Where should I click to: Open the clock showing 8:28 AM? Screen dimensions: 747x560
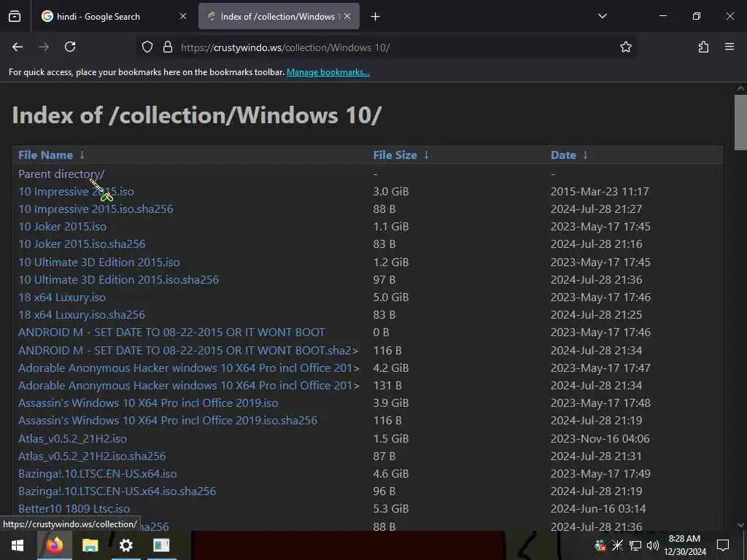pyautogui.click(x=685, y=545)
